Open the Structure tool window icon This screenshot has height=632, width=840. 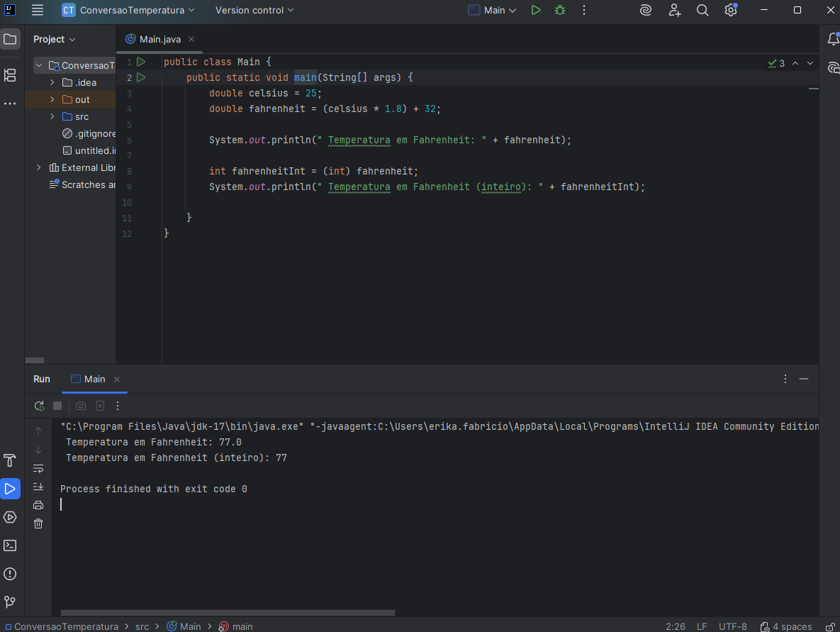[10, 74]
